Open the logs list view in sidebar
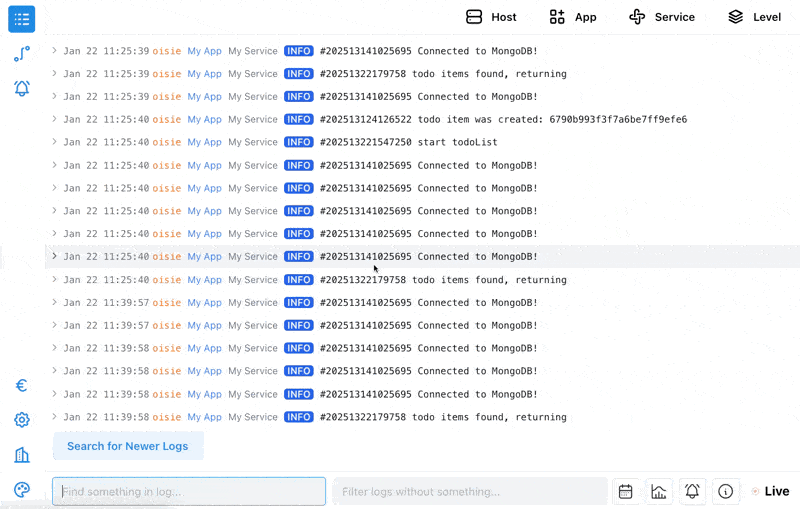 pyautogui.click(x=22, y=19)
